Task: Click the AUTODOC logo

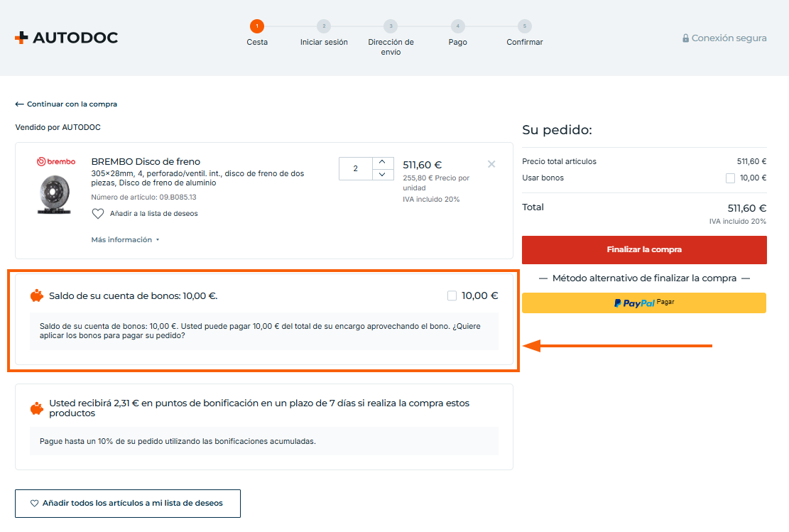Action: (x=66, y=38)
